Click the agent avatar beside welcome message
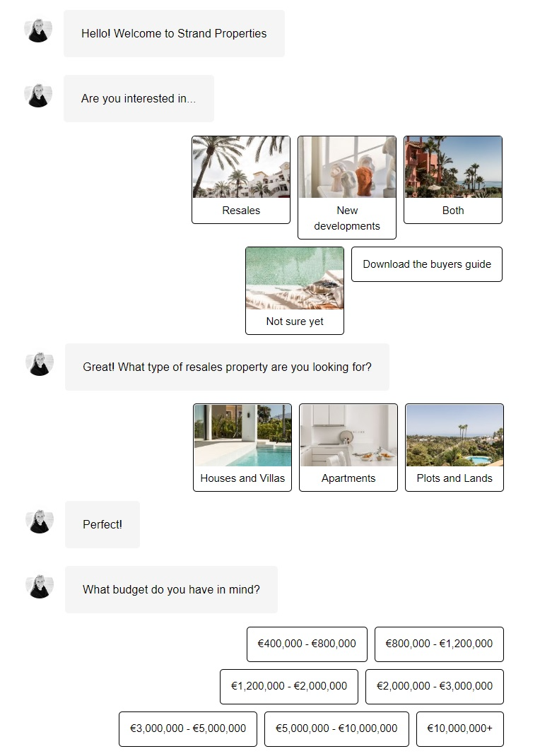 pos(38,31)
